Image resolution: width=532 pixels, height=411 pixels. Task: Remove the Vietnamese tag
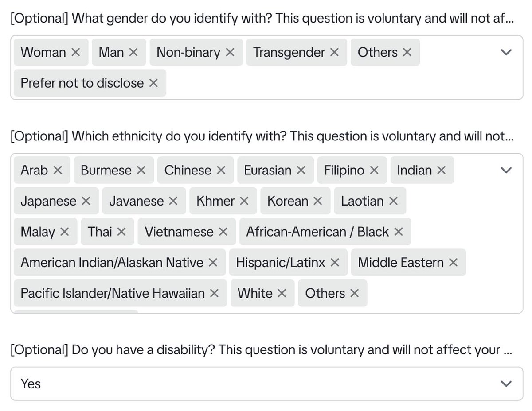pyautogui.click(x=223, y=232)
